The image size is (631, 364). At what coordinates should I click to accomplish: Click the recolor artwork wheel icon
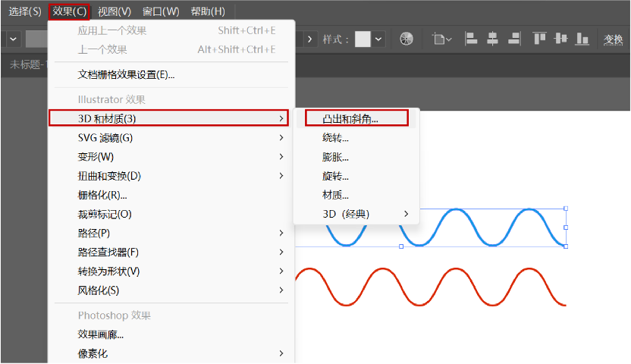click(x=407, y=39)
